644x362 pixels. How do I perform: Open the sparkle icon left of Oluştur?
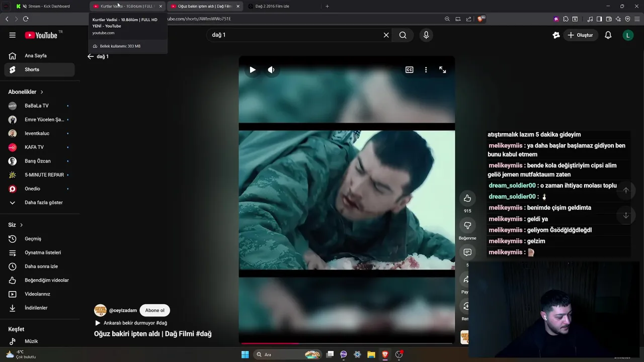point(556,35)
